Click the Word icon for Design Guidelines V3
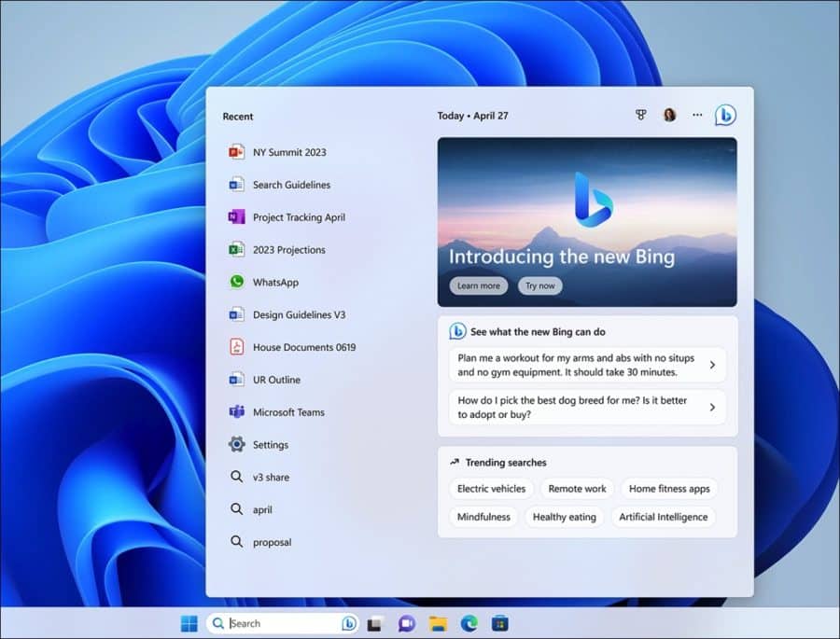The height and width of the screenshot is (639, 840). tap(236, 314)
